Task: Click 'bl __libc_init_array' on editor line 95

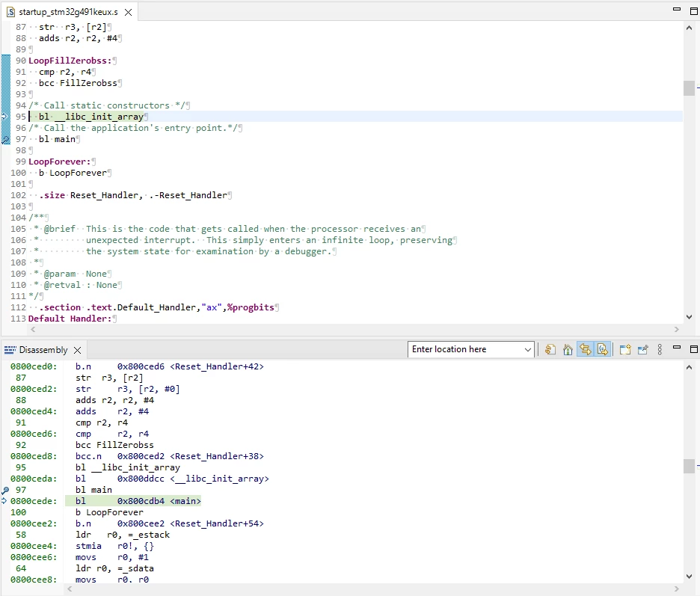Action: click(x=91, y=117)
